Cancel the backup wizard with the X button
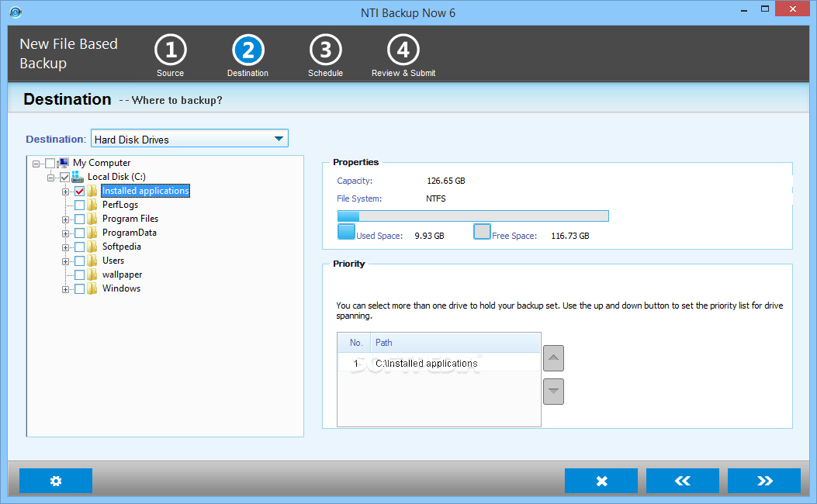The image size is (817, 504). 601,481
